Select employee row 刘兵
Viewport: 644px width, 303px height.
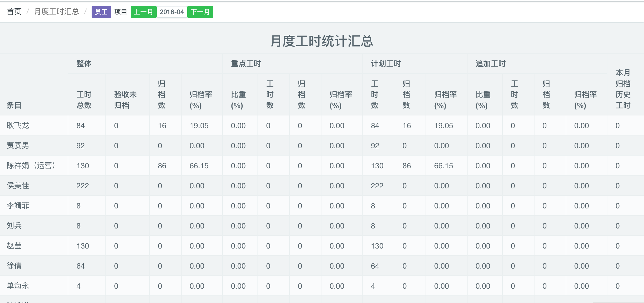click(x=322, y=226)
